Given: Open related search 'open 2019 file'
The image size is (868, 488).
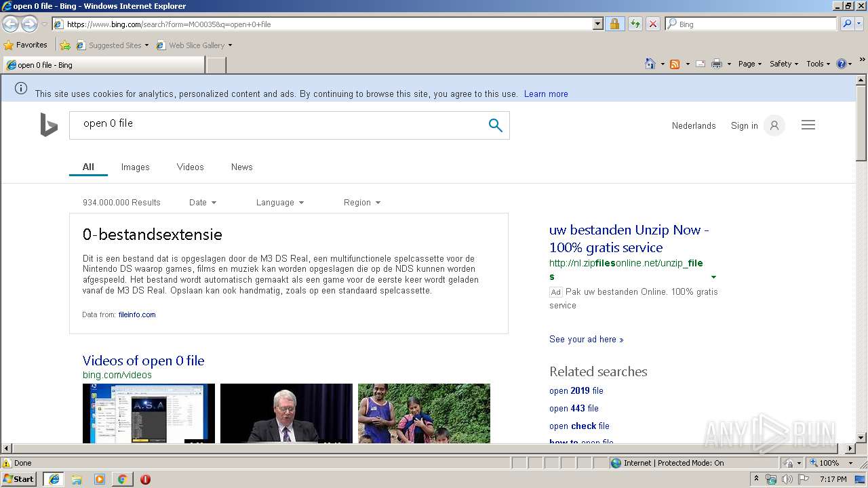Looking at the screenshot, I should pyautogui.click(x=576, y=391).
